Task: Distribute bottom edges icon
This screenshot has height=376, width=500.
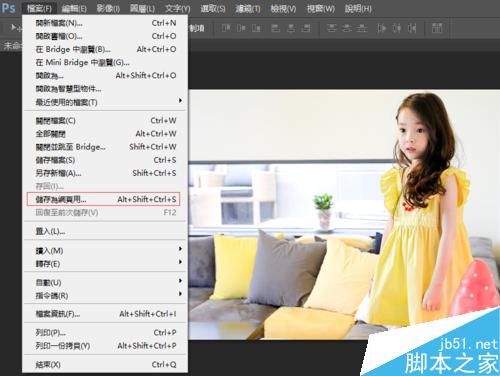Action: pos(362,28)
